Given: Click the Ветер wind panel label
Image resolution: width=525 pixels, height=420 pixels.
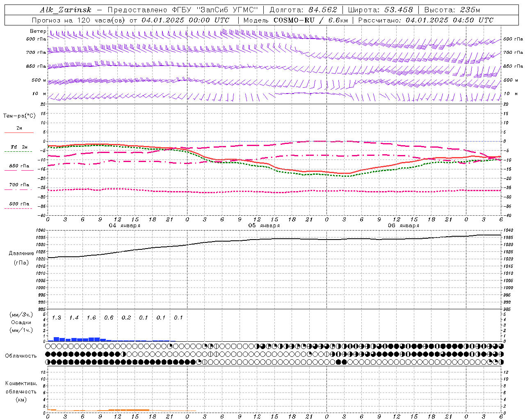Looking at the screenshot, I should (38, 31).
